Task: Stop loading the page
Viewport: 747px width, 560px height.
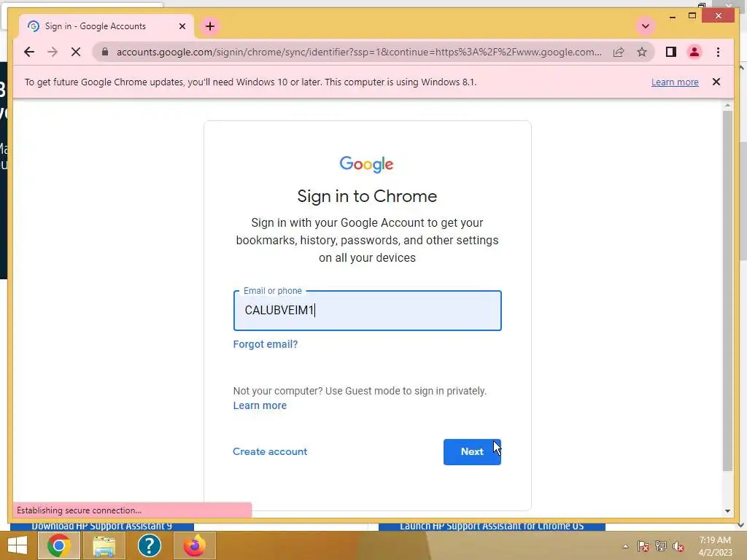Action: (76, 52)
